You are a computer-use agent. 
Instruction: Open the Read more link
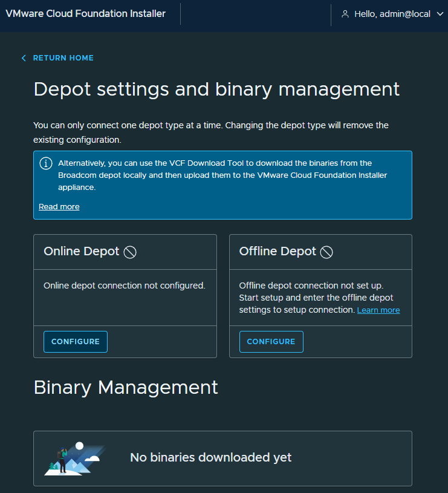click(59, 207)
